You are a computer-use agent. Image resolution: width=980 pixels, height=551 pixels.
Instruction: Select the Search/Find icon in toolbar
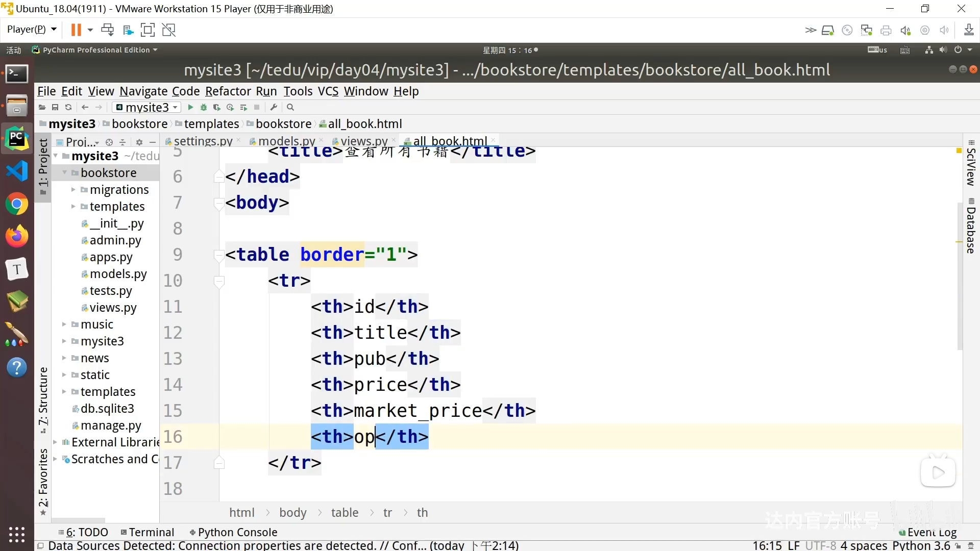[x=291, y=108]
